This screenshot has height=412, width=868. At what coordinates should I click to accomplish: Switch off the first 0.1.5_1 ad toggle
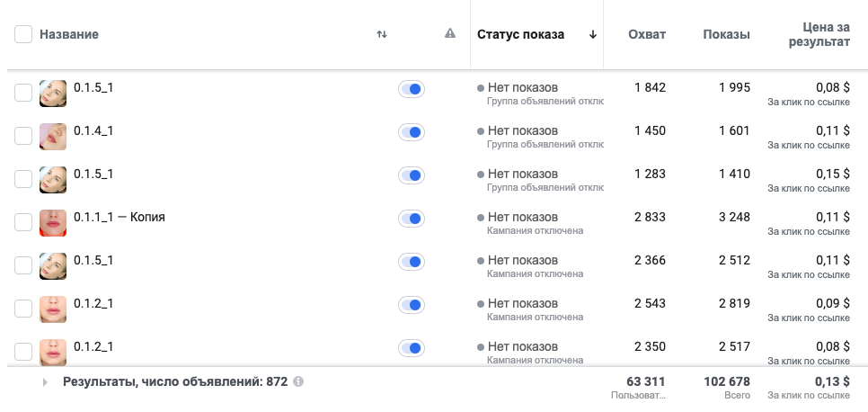coord(412,89)
